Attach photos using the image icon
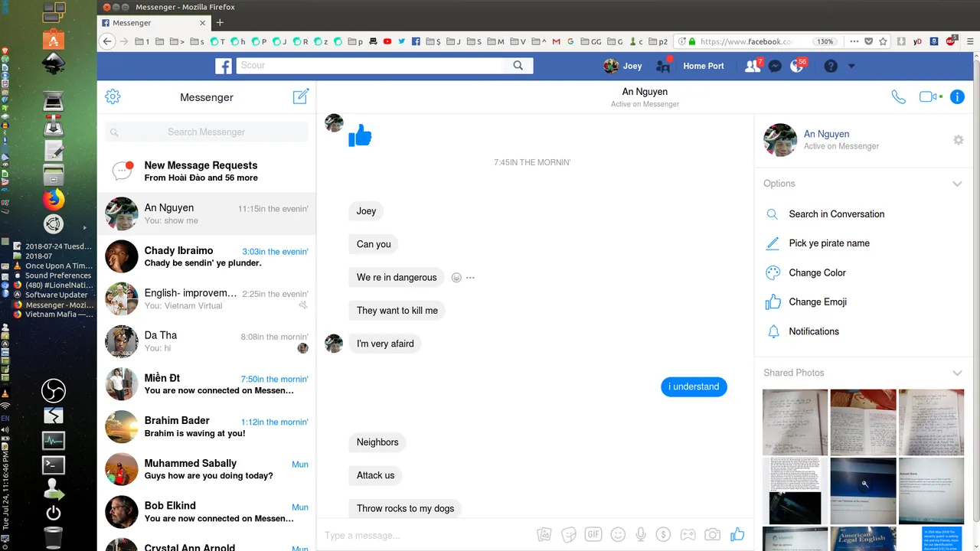The height and width of the screenshot is (551, 980). (x=544, y=535)
